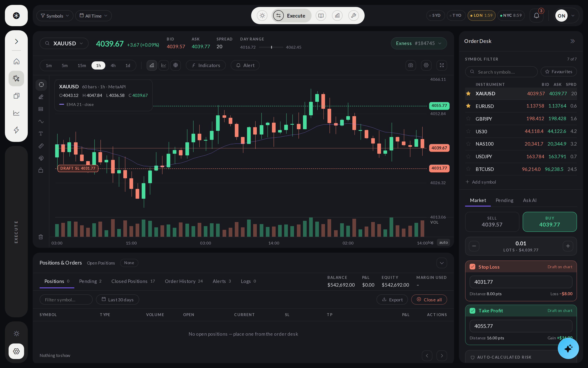Select the crosshair cursor tool

point(41,84)
